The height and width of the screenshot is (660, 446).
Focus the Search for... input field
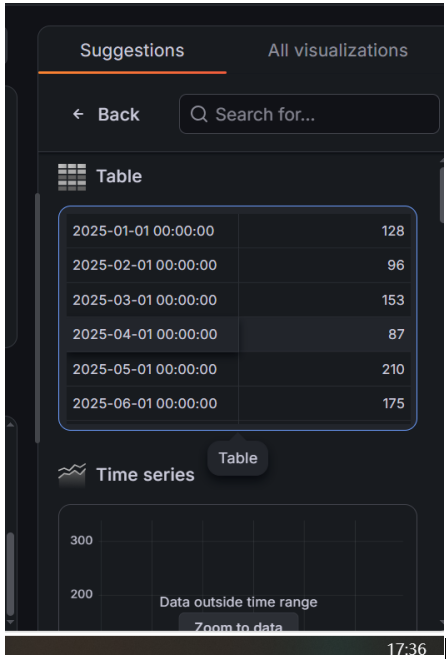[309, 114]
